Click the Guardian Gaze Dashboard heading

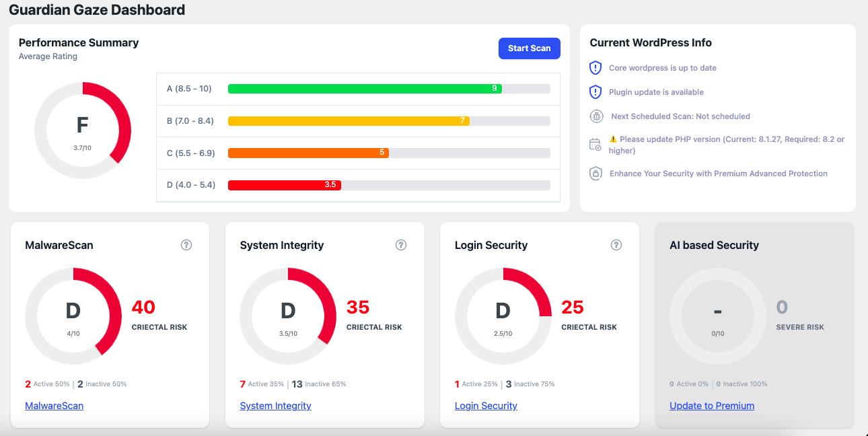tap(97, 10)
